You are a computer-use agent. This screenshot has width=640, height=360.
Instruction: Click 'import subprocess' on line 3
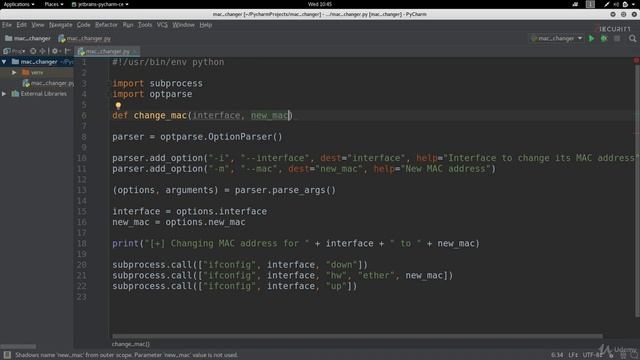(158, 83)
